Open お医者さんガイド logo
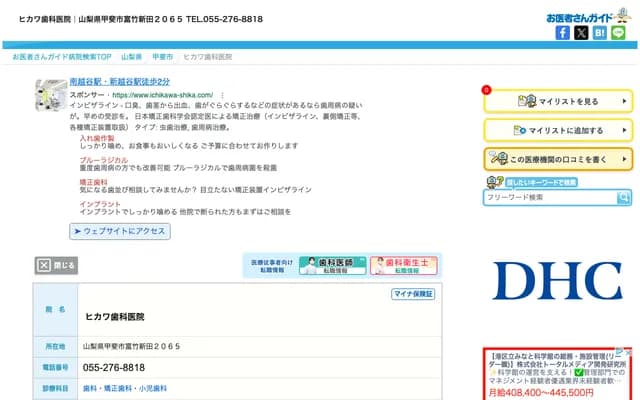 pos(588,16)
